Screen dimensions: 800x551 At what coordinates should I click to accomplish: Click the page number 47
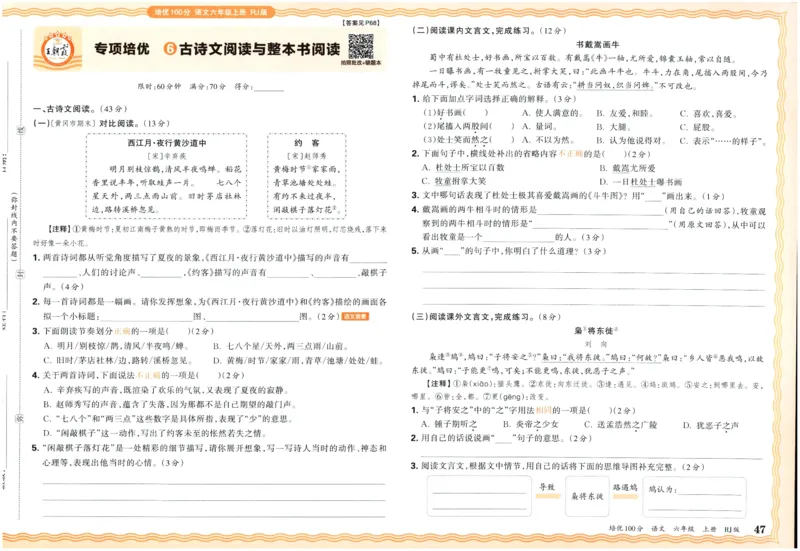pyautogui.click(x=760, y=530)
